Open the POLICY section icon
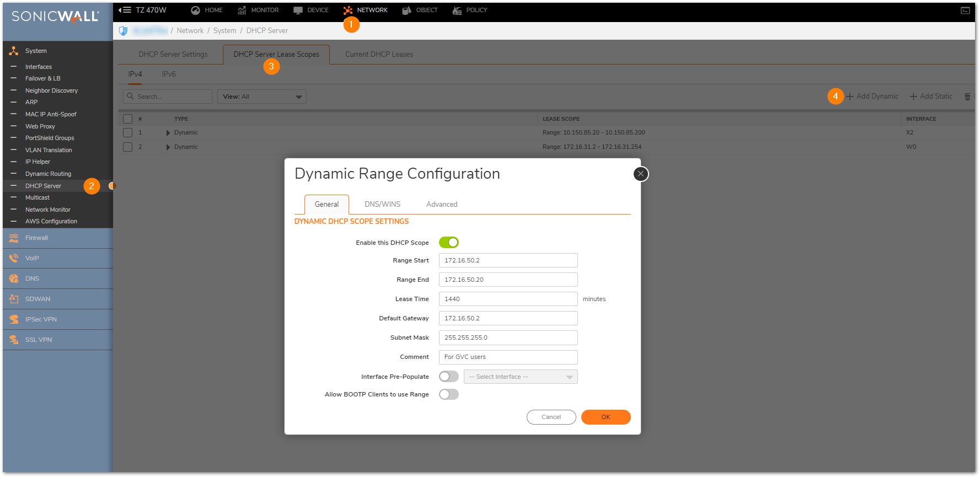The height and width of the screenshot is (477, 980). pyautogui.click(x=457, y=10)
